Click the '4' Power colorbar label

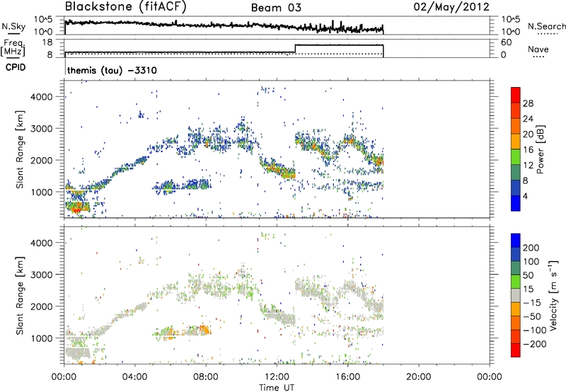tap(526, 196)
